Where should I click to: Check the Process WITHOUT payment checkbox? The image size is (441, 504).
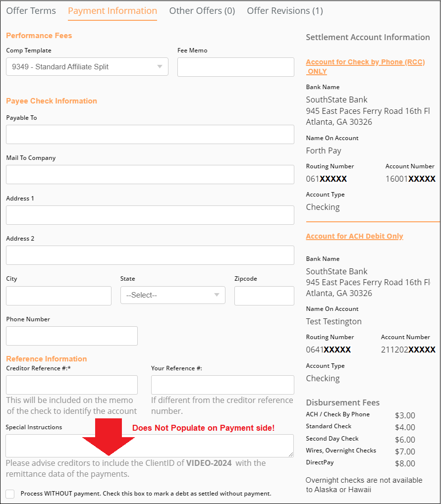point(10,494)
